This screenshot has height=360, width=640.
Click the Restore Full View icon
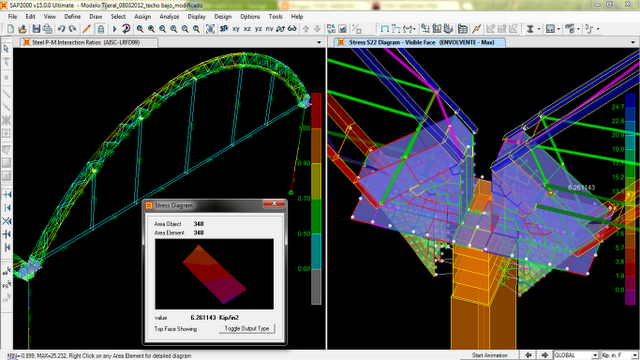click(x=151, y=29)
